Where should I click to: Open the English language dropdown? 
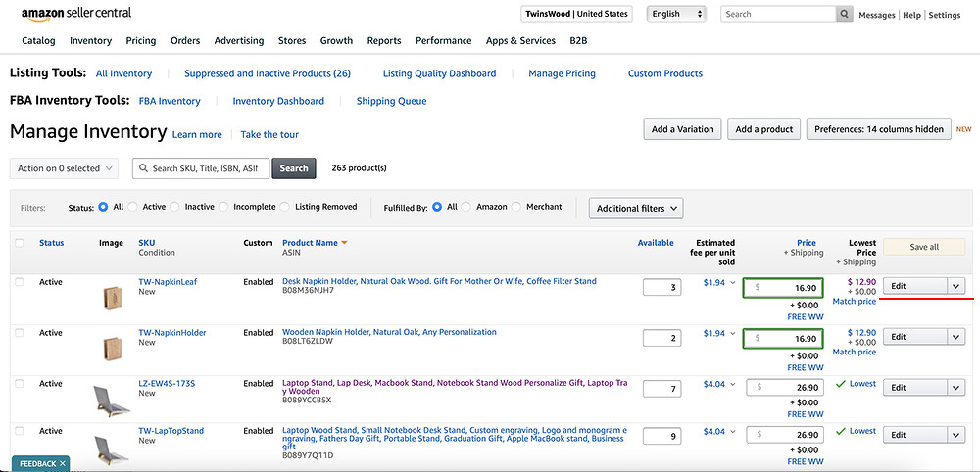coord(675,14)
